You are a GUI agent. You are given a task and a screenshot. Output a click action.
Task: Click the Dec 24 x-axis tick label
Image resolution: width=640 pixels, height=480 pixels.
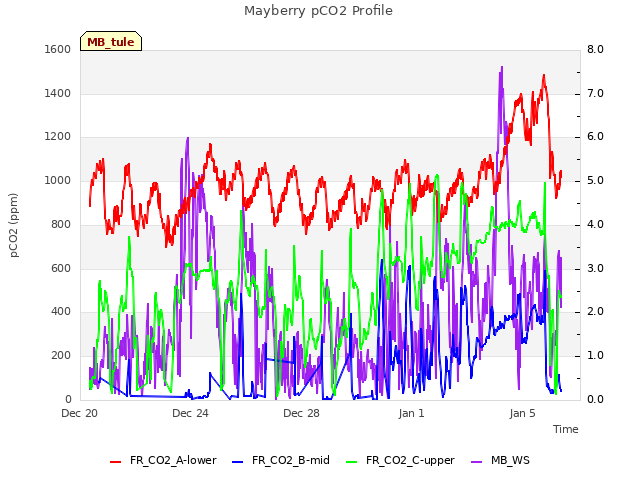190,413
